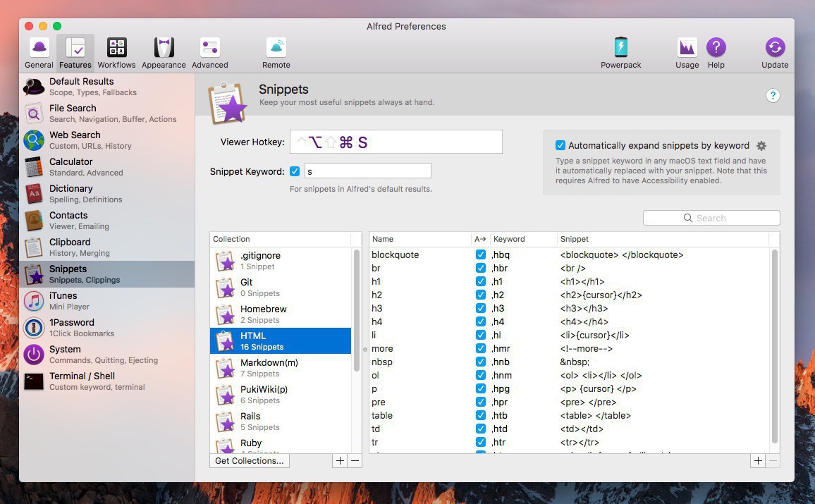Screen dimensions: 815x504
Task: Disable automatically expand snippets by keyword
Action: 560,146
